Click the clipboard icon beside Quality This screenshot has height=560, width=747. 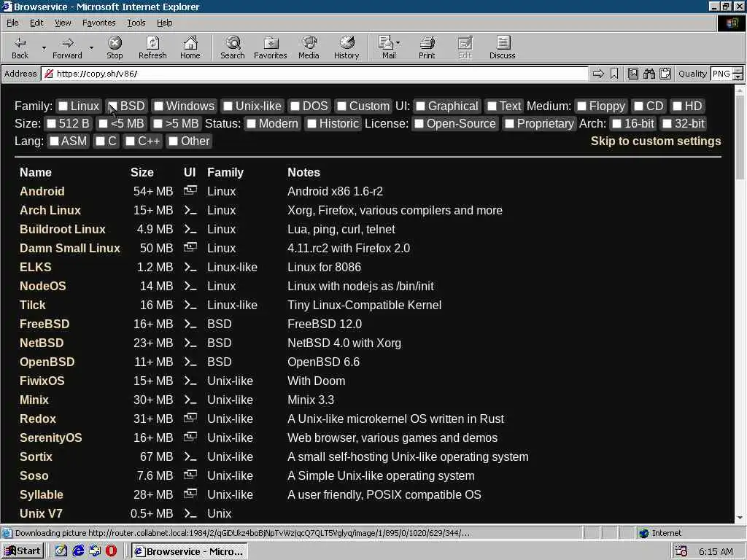pos(665,74)
